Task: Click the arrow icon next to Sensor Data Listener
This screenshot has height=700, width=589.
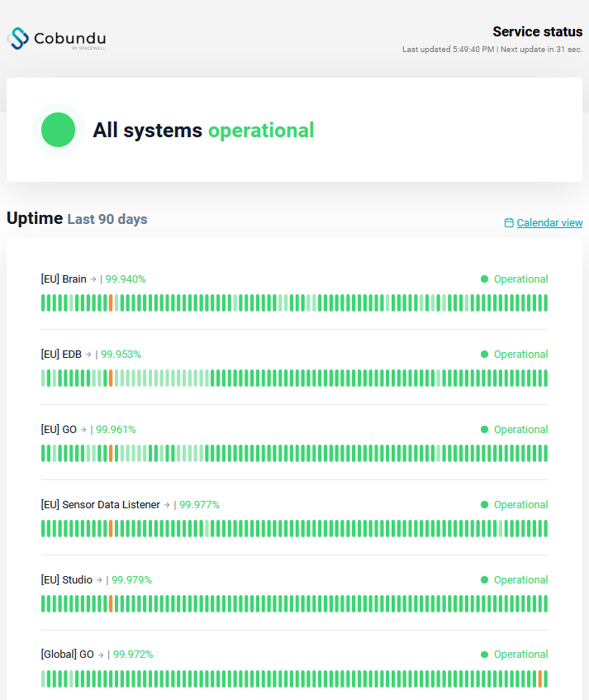Action: pos(167,505)
